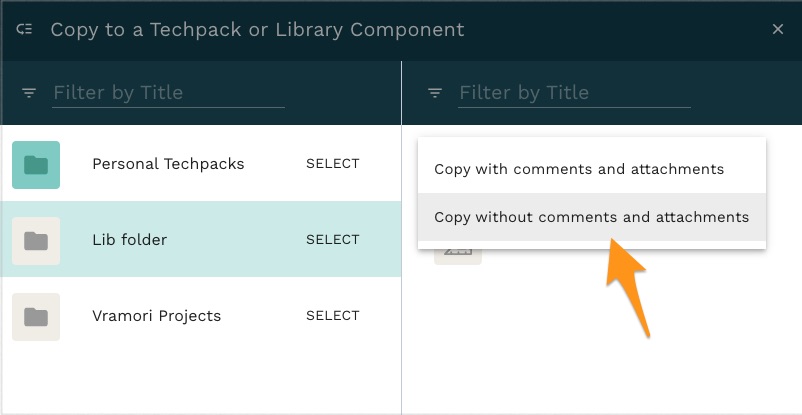
Task: Click the Vramori Projects folder icon
Action: point(36,317)
